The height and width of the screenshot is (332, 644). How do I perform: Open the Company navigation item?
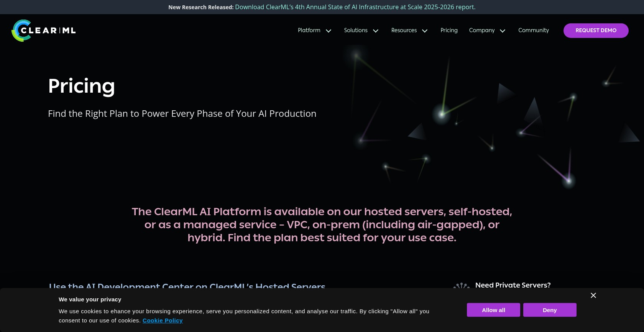click(482, 30)
